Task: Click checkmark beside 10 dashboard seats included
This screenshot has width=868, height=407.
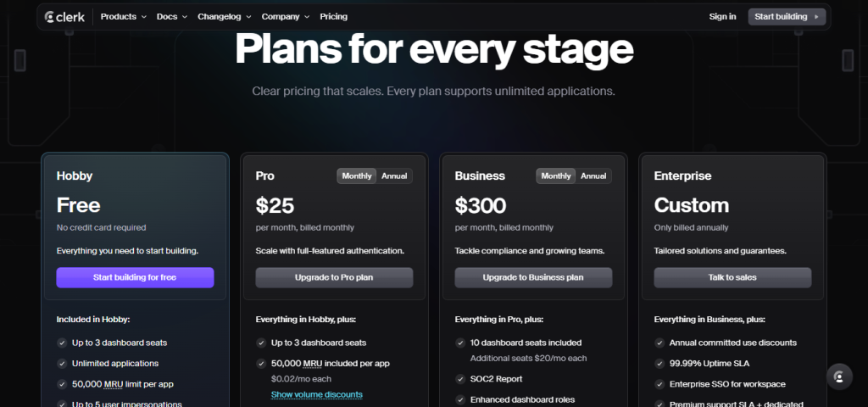Action: 460,343
